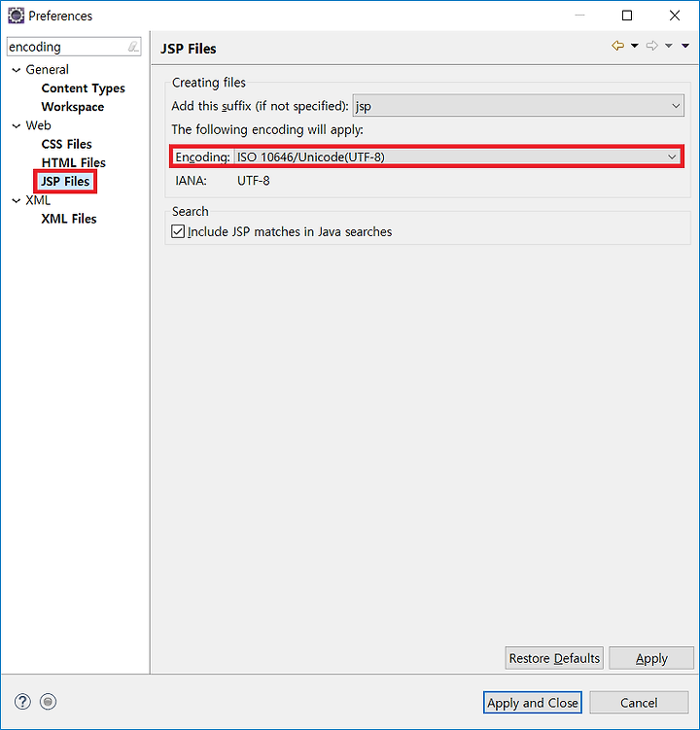Open help via the question mark icon
The image size is (700, 730).
(x=22, y=701)
